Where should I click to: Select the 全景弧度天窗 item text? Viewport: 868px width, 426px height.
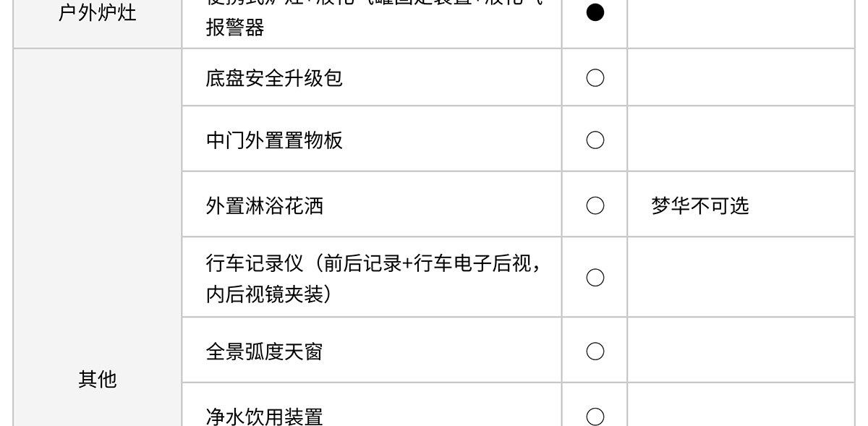pyautogui.click(x=265, y=352)
